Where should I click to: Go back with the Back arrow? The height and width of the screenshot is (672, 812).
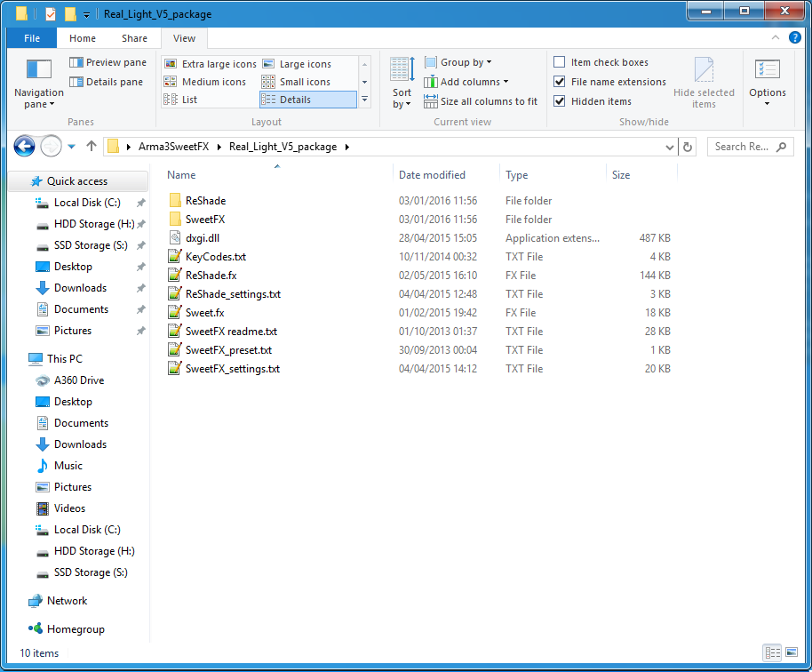(24, 147)
